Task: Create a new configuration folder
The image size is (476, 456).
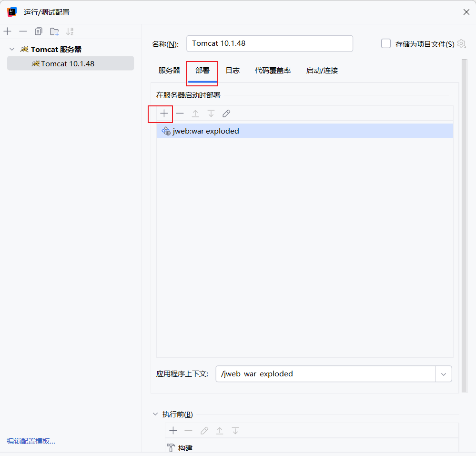Action: (54, 31)
